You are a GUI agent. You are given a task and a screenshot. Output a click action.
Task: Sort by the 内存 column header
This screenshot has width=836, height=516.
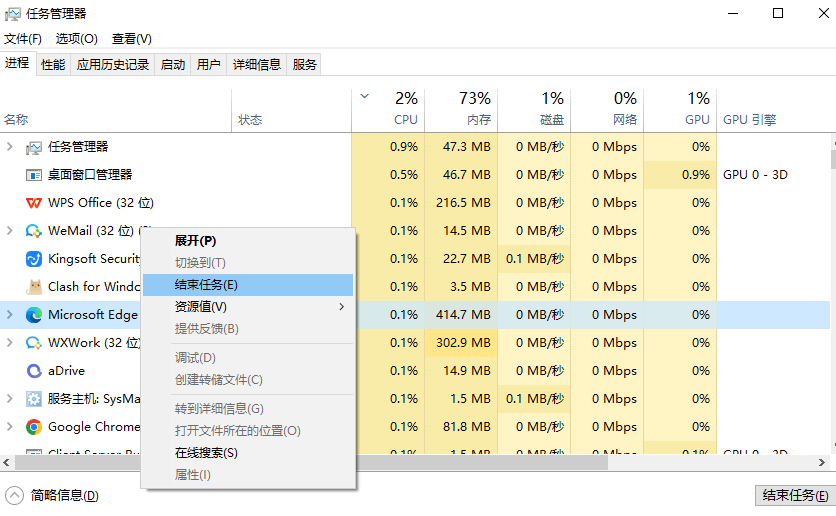coord(461,110)
